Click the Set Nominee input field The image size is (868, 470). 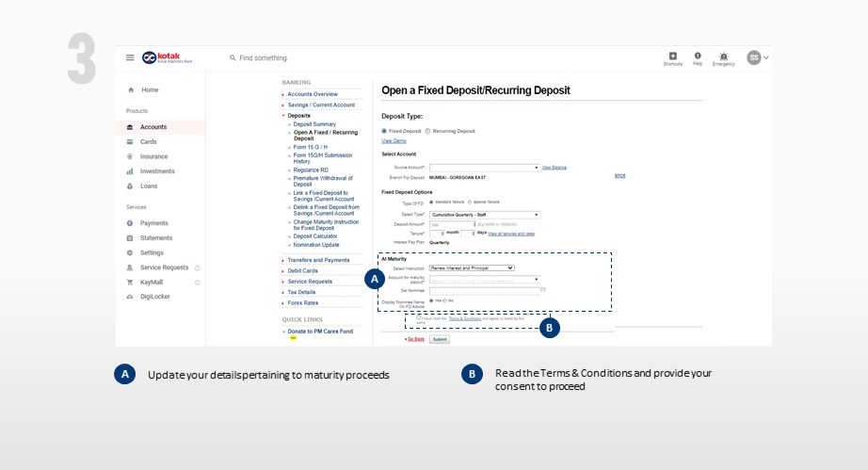click(485, 291)
